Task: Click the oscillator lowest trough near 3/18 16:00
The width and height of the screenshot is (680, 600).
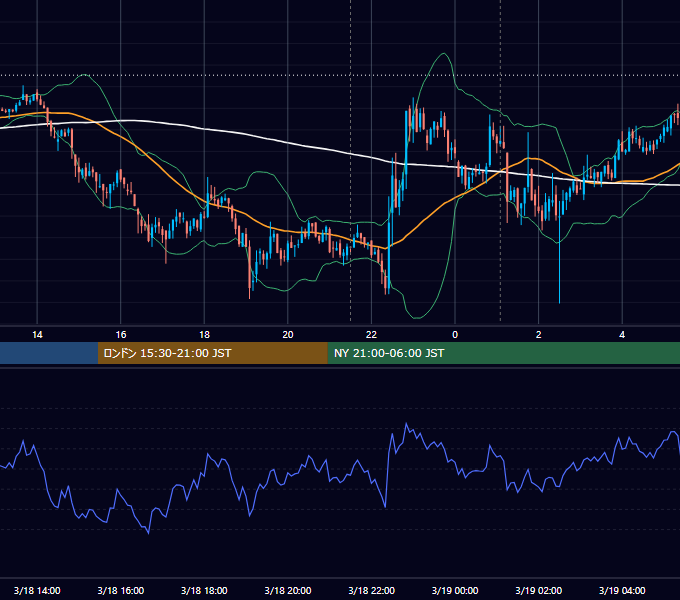Action: click(149, 533)
